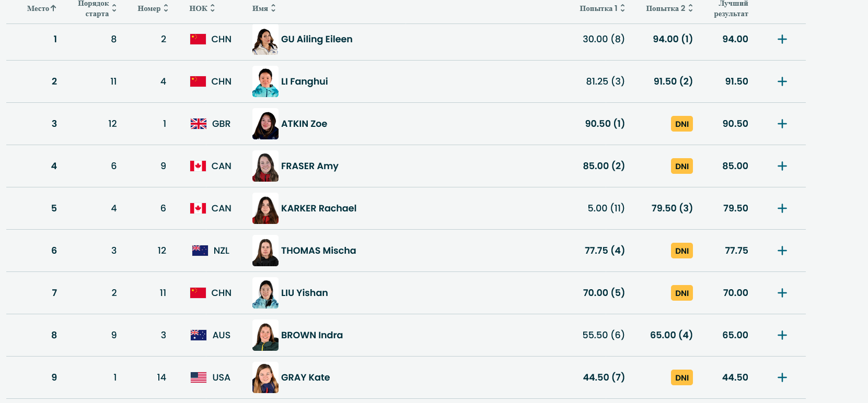Sort table by Место column

click(x=42, y=8)
